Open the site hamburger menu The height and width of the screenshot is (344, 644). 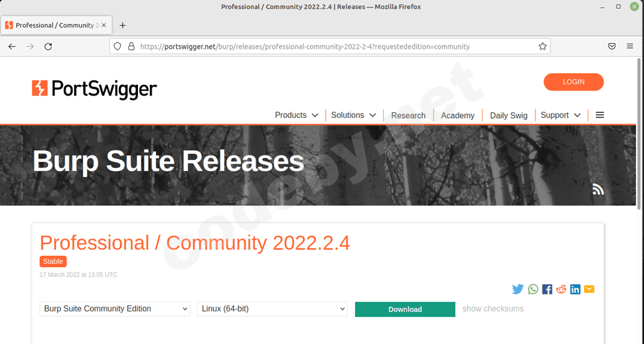[x=600, y=115]
